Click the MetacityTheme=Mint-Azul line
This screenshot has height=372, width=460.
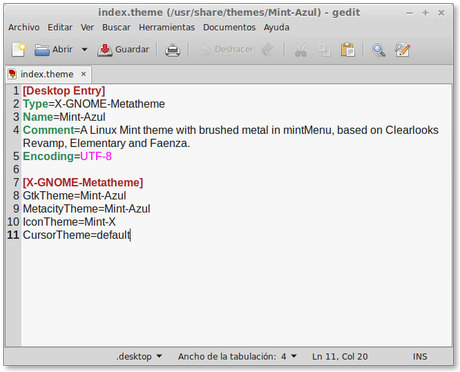click(86, 209)
